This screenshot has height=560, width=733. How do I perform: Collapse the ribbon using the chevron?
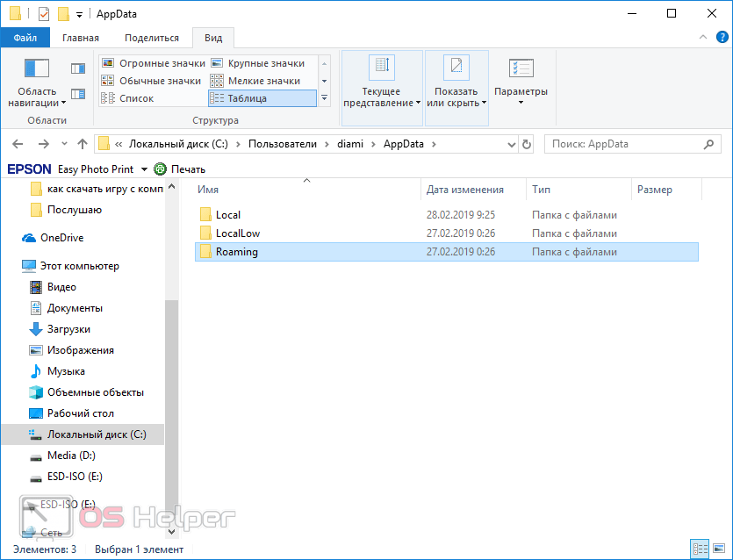click(x=704, y=38)
